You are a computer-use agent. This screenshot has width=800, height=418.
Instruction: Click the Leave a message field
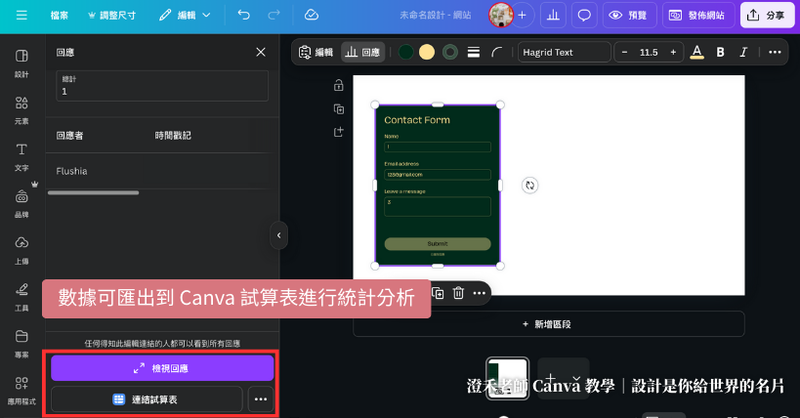pyautogui.click(x=437, y=206)
